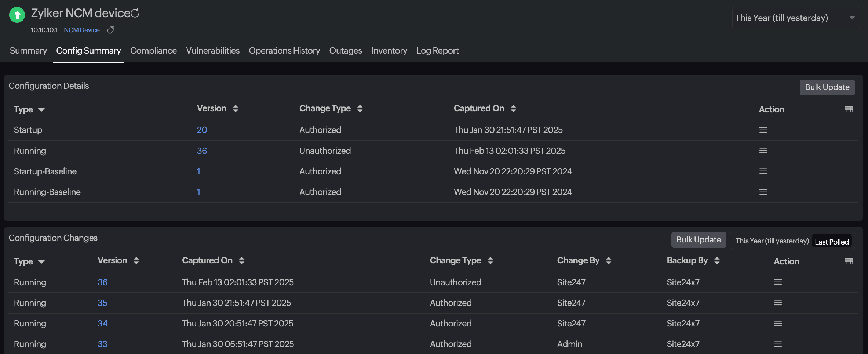The image size is (868, 354).
Task: Sort configurations by Version column
Action: coord(235,108)
